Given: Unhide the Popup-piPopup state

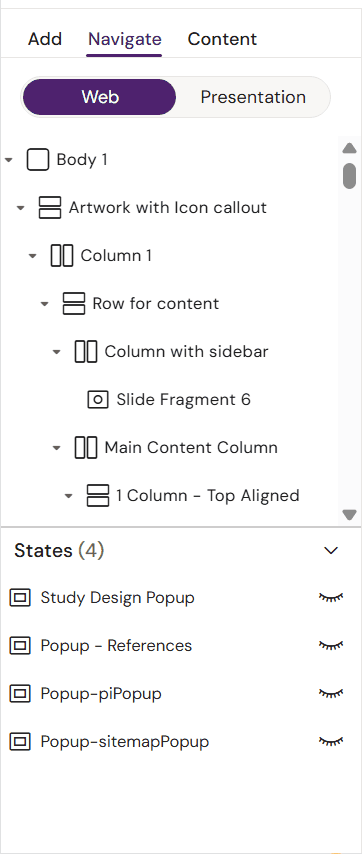Looking at the screenshot, I should click(331, 694).
